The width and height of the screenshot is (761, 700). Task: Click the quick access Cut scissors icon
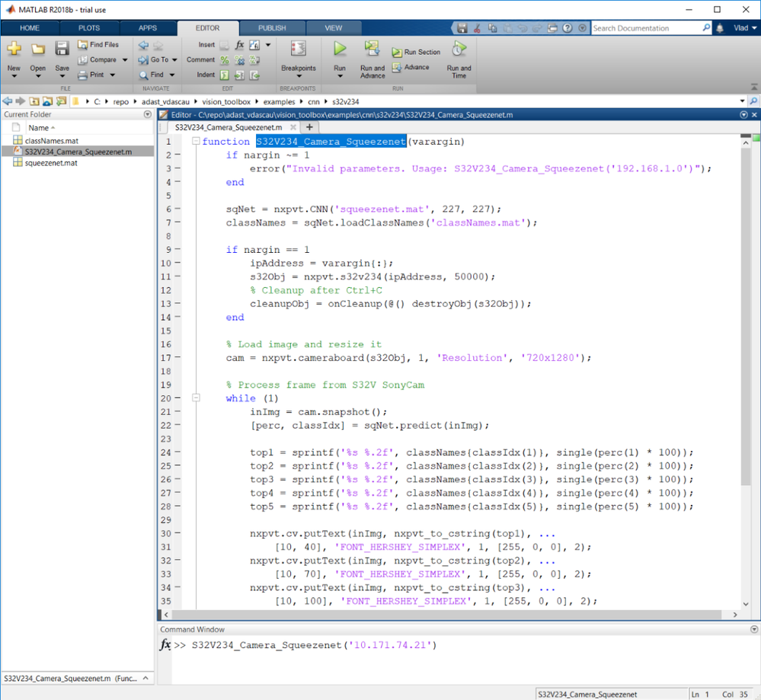(477, 28)
